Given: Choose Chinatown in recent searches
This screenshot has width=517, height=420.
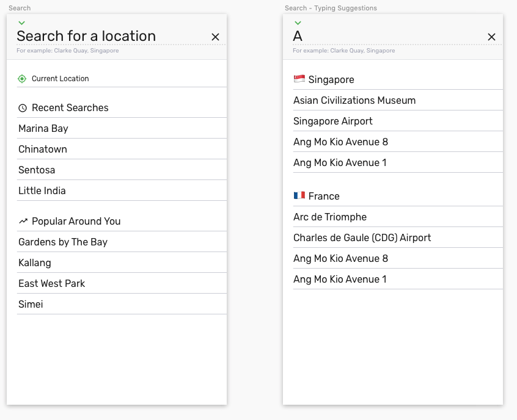Looking at the screenshot, I should click(x=43, y=149).
